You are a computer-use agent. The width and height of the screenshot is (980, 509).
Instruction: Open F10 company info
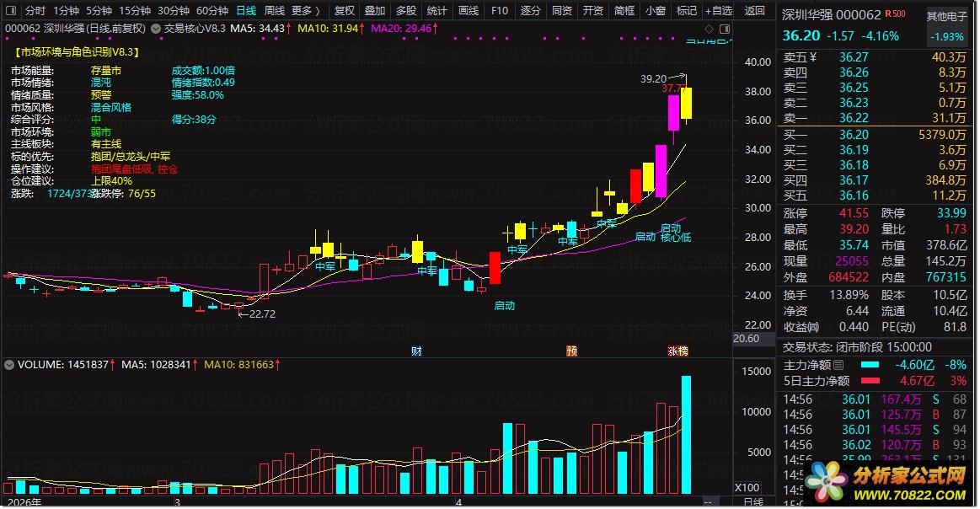click(500, 11)
